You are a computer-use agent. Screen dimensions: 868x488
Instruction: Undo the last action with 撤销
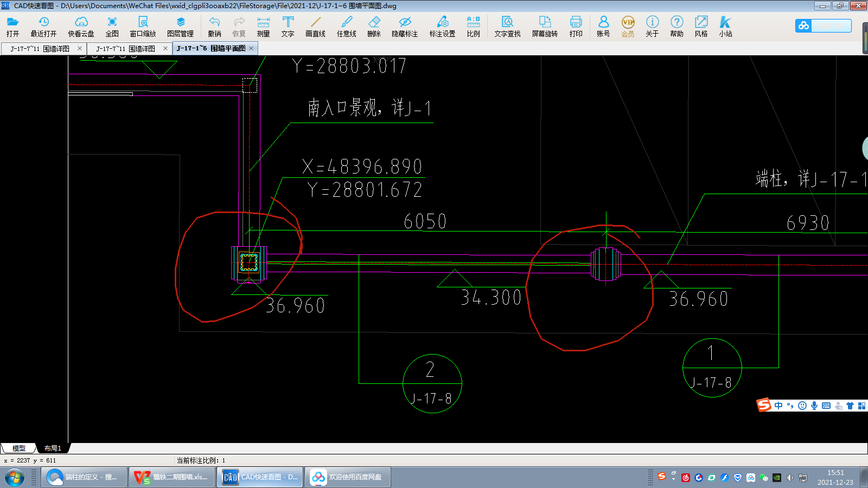tap(214, 27)
